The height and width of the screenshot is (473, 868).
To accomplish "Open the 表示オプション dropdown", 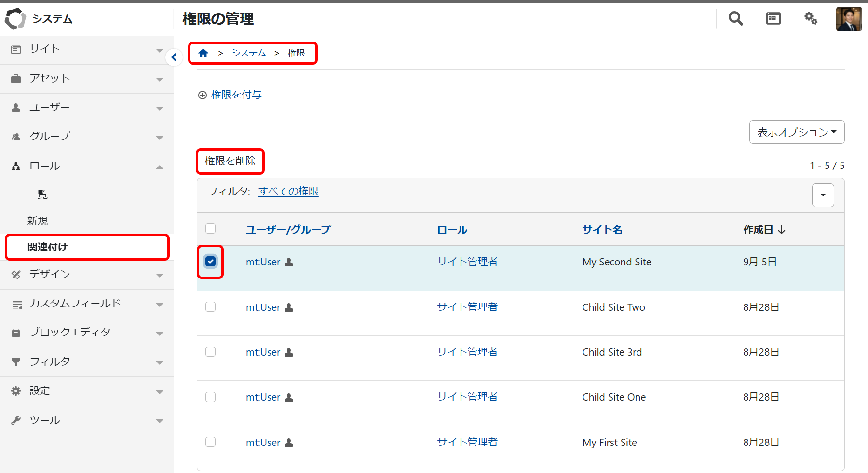I will click(797, 132).
